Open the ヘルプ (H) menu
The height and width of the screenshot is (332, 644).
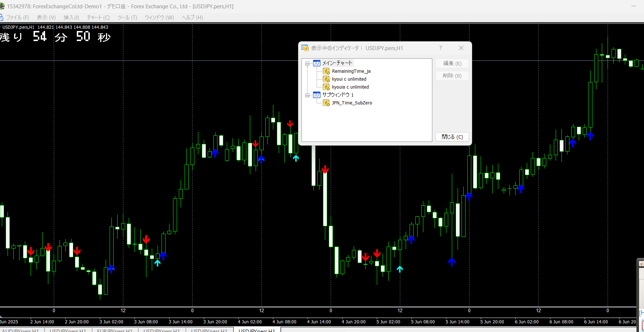(x=192, y=18)
